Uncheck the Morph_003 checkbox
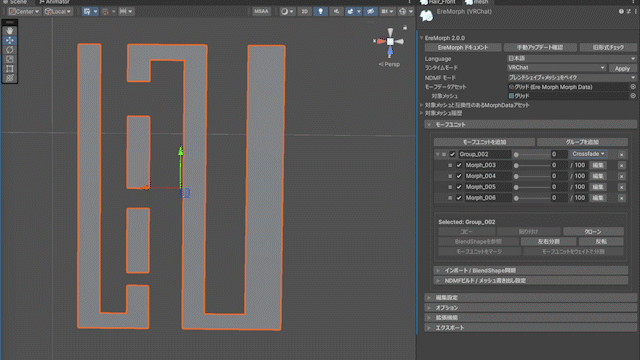Screen dimensions: 640x360 pos(459,165)
